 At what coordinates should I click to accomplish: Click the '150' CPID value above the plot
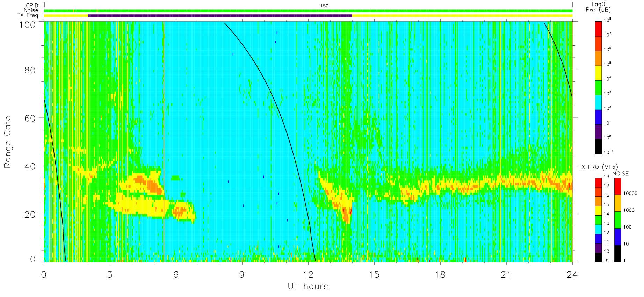pos(324,6)
